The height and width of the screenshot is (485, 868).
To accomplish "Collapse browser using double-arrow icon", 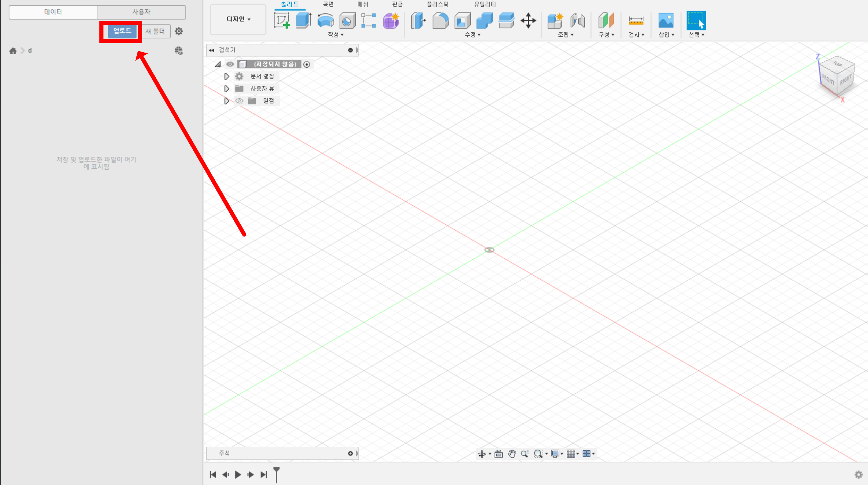I will pyautogui.click(x=211, y=50).
